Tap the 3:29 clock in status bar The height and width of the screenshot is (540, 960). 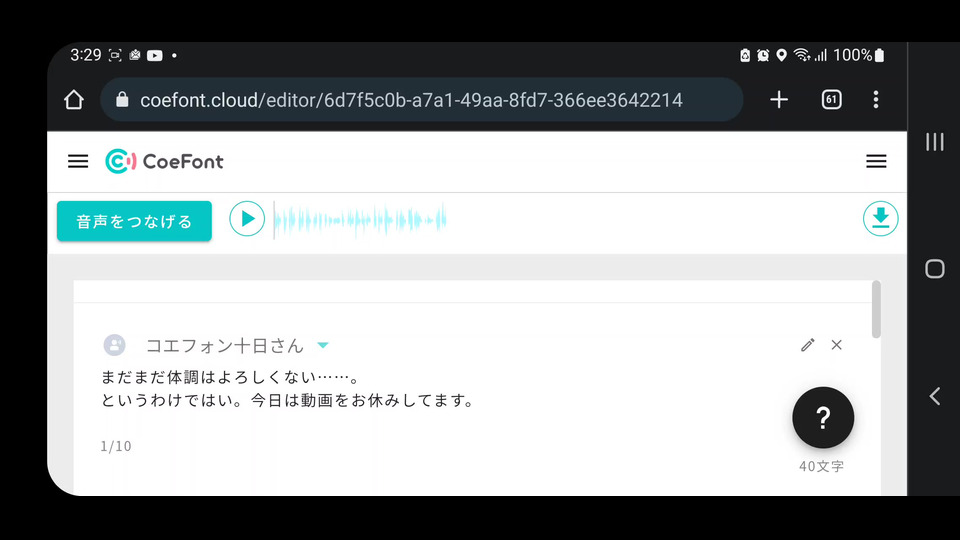pos(85,55)
